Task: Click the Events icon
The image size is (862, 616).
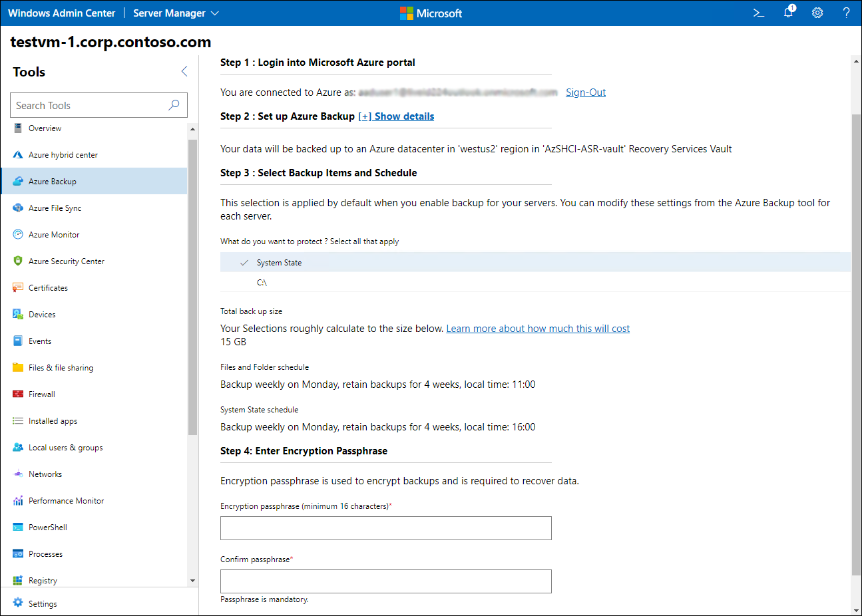Action: click(x=18, y=341)
